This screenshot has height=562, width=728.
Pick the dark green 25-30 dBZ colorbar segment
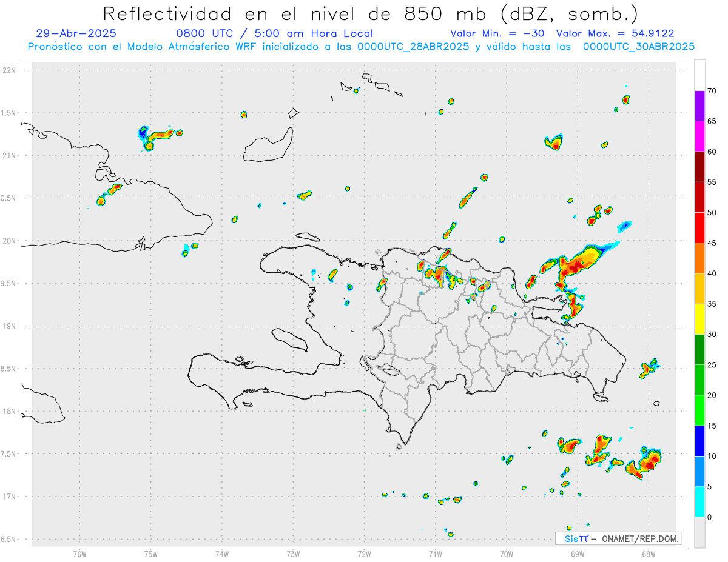699,350
